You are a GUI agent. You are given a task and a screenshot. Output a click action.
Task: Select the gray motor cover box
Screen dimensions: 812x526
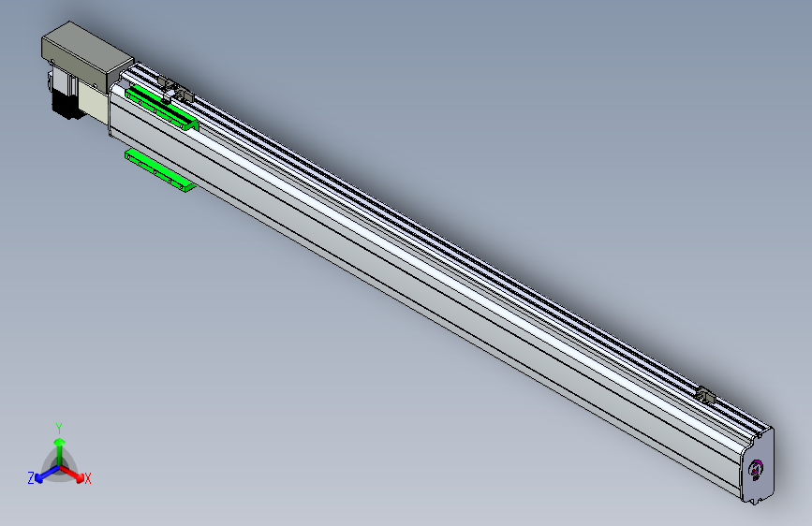click(87, 55)
